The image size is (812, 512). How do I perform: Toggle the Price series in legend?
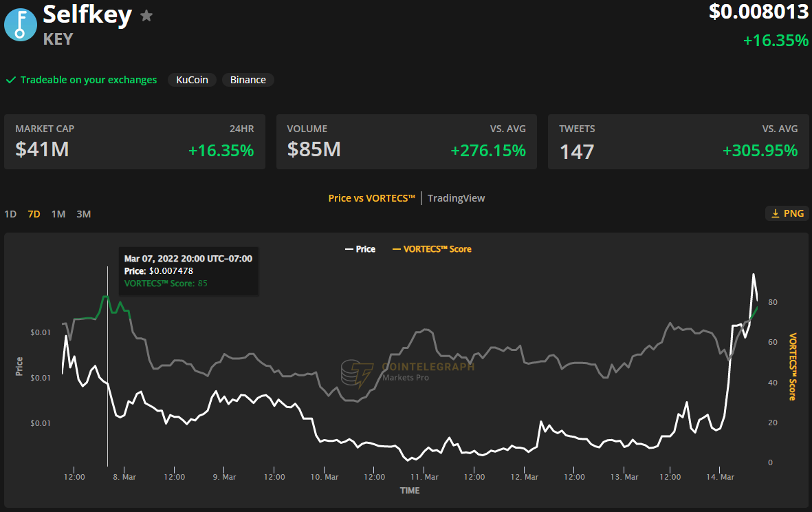pyautogui.click(x=360, y=249)
